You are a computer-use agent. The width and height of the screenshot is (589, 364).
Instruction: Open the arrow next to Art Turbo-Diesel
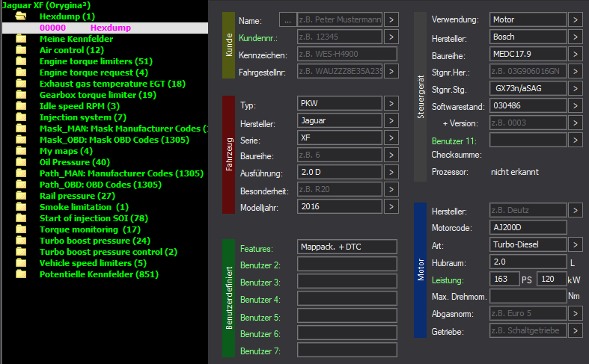click(x=576, y=244)
